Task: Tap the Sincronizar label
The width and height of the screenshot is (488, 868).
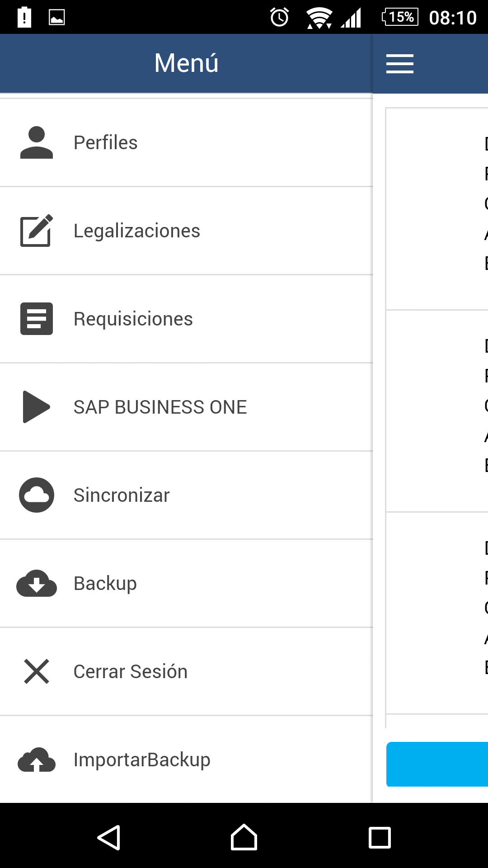Action: [122, 495]
